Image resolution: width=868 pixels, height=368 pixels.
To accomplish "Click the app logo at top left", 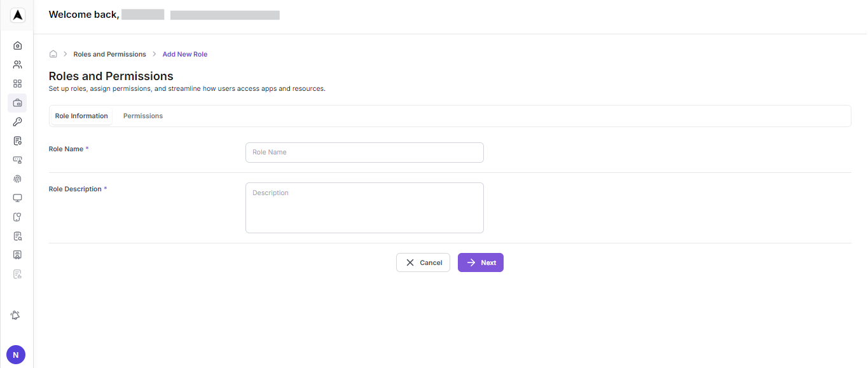I will 17,15.
